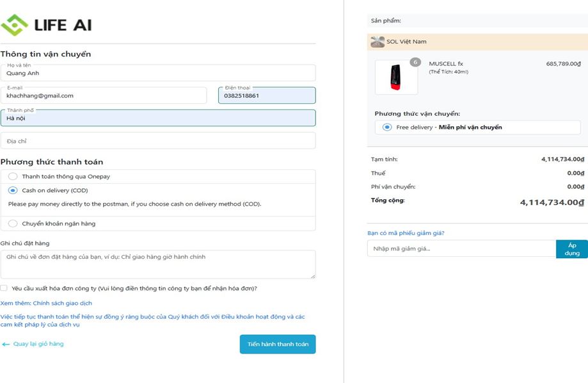This screenshot has height=383, width=588.
Task: Select Thanh toán thông qua Onepay option
Action: click(13, 176)
